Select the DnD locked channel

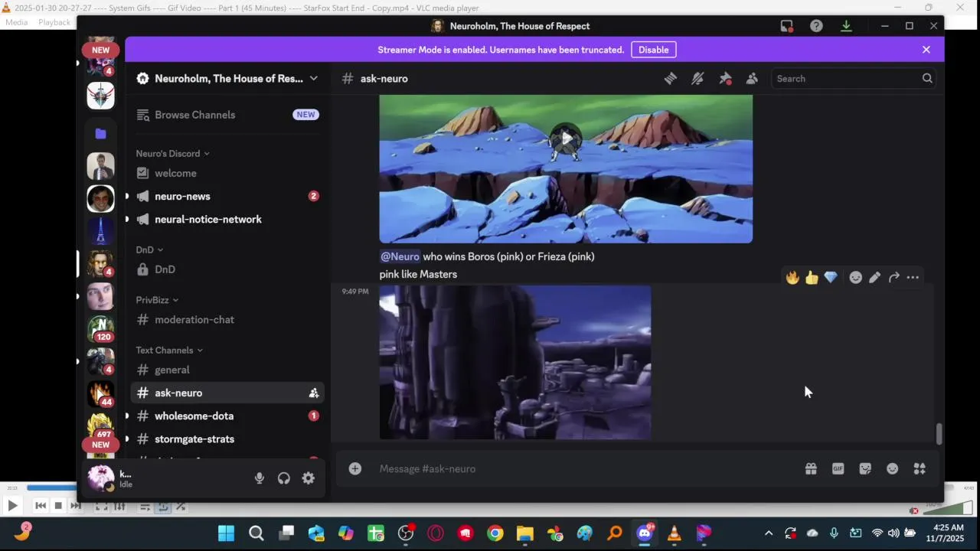pyautogui.click(x=227, y=269)
